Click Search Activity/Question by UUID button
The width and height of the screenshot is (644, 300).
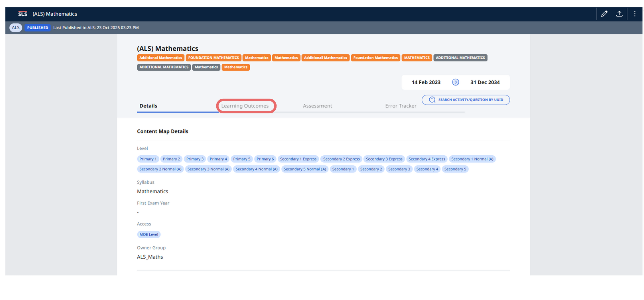[x=466, y=100]
